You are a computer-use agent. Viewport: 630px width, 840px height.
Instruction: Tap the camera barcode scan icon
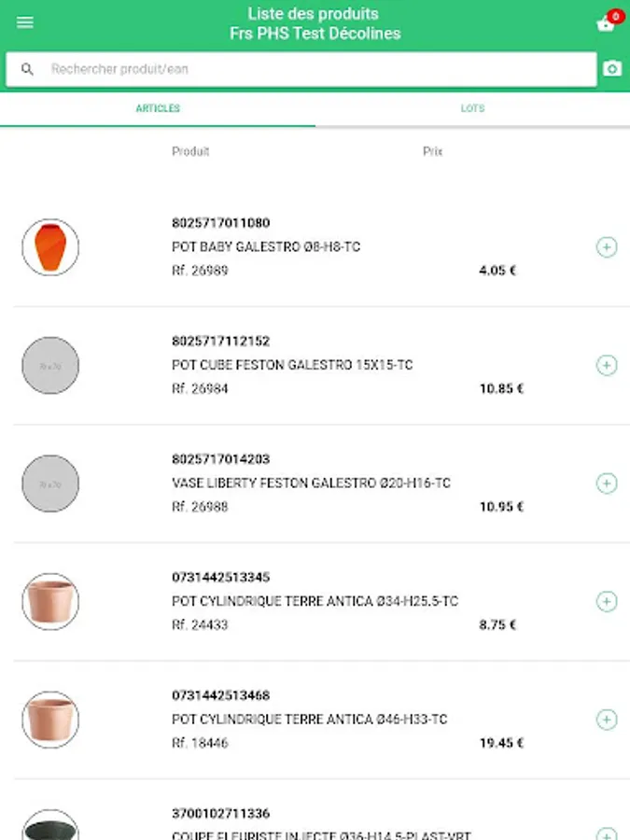tap(612, 68)
